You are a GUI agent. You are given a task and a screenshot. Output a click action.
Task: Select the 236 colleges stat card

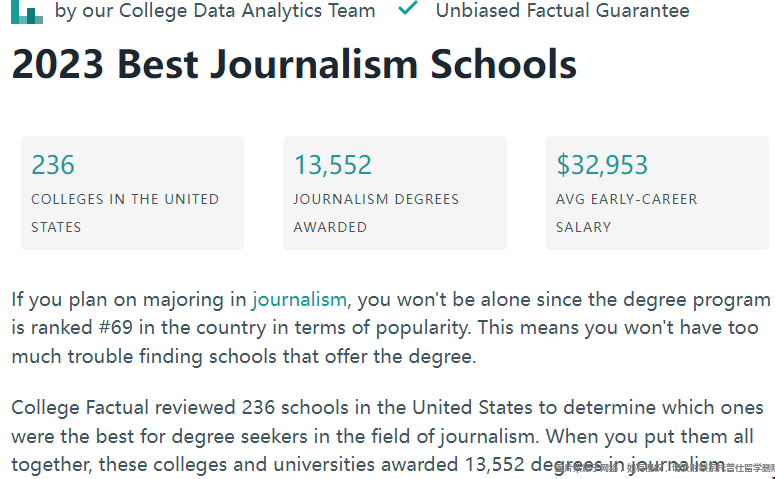[x=132, y=193]
